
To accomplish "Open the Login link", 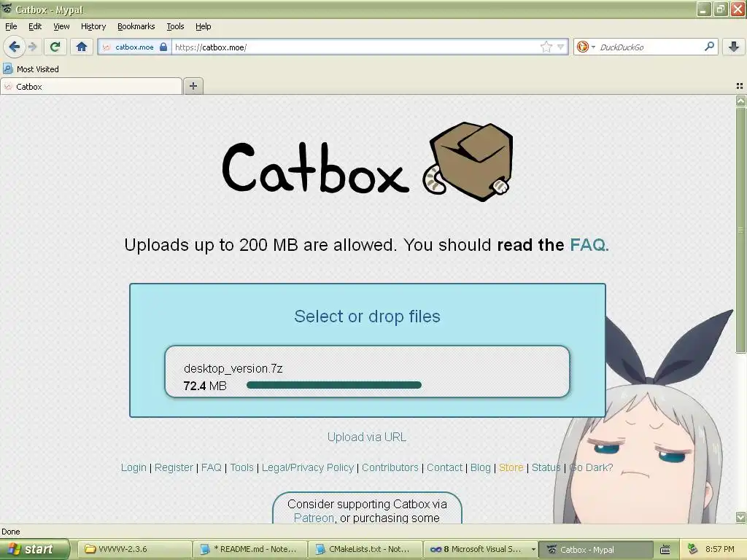I will coord(133,467).
